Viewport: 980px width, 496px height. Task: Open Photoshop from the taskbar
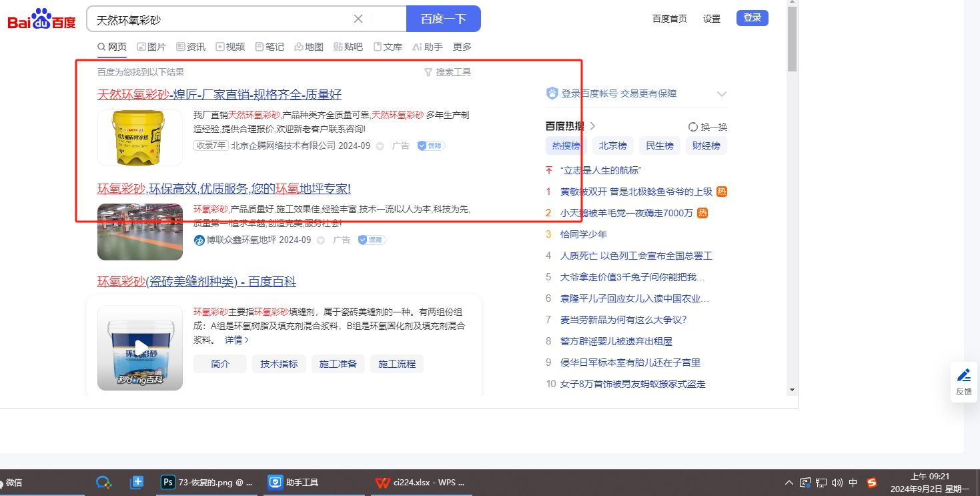[205, 482]
